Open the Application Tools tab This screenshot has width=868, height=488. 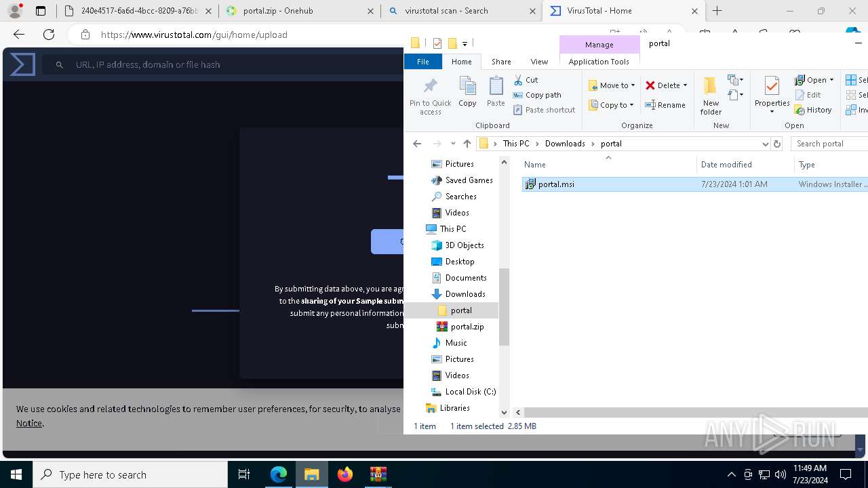(599, 62)
